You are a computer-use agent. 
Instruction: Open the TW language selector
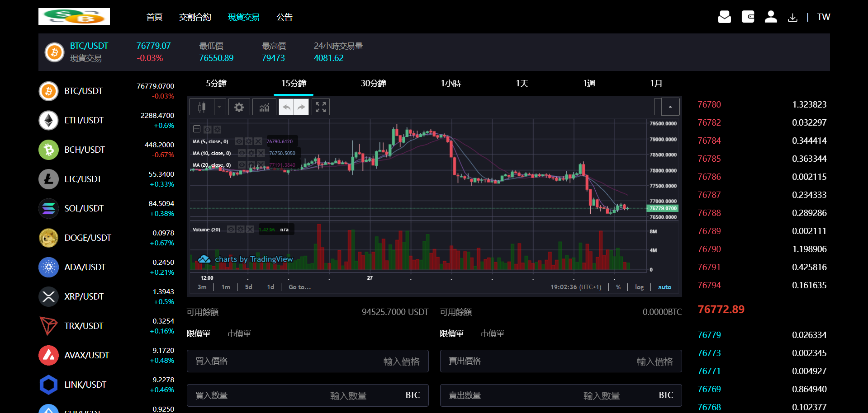(823, 17)
